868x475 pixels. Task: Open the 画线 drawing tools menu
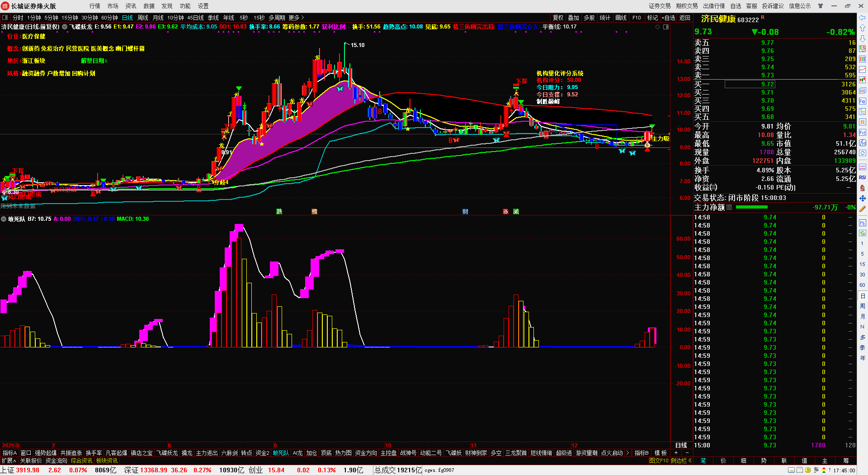[621, 18]
